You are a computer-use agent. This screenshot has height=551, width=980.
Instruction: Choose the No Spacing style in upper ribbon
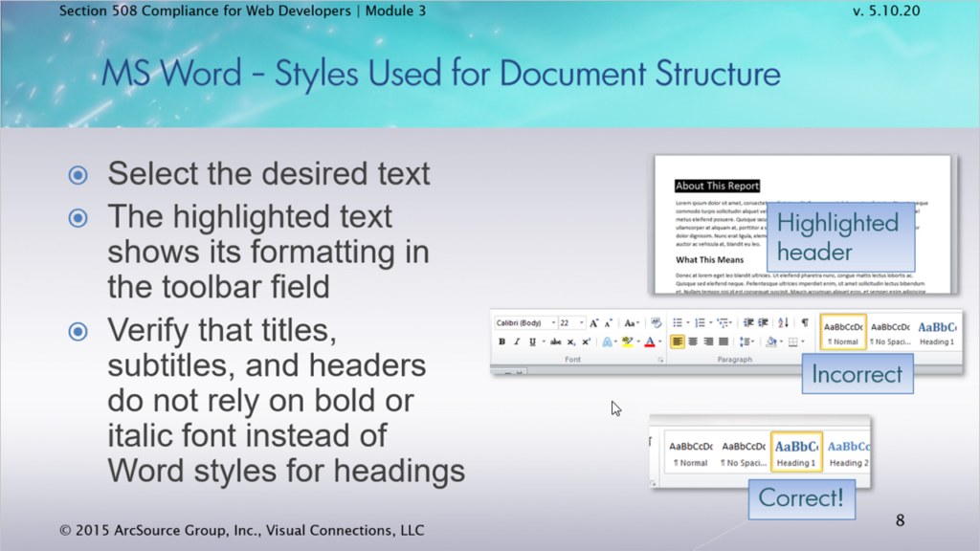click(890, 332)
